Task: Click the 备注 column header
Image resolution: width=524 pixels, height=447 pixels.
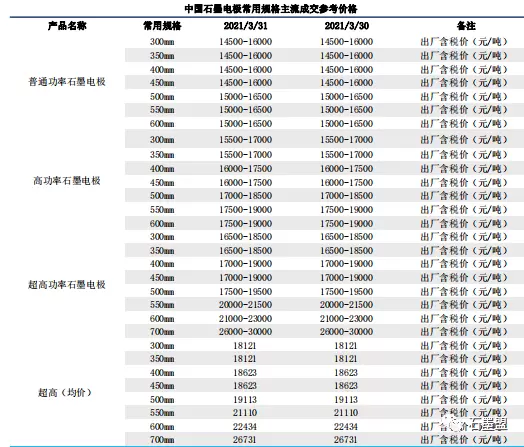Action: click(x=466, y=26)
